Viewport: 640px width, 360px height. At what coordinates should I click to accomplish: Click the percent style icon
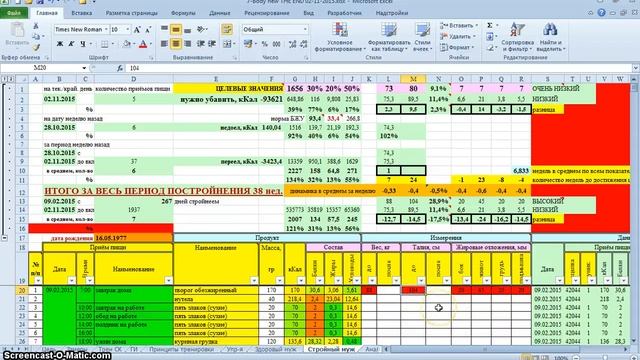(x=264, y=44)
